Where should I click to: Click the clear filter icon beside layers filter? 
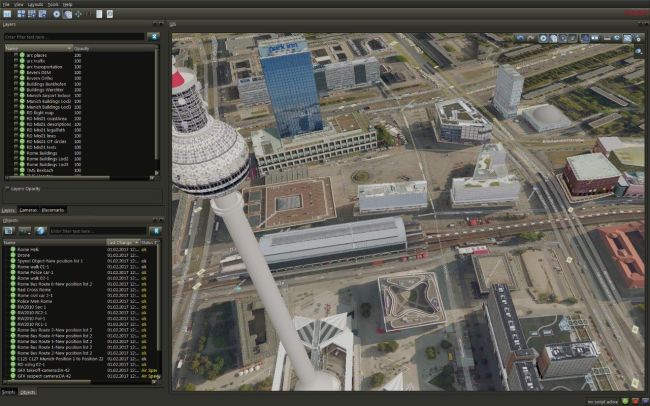point(153,37)
